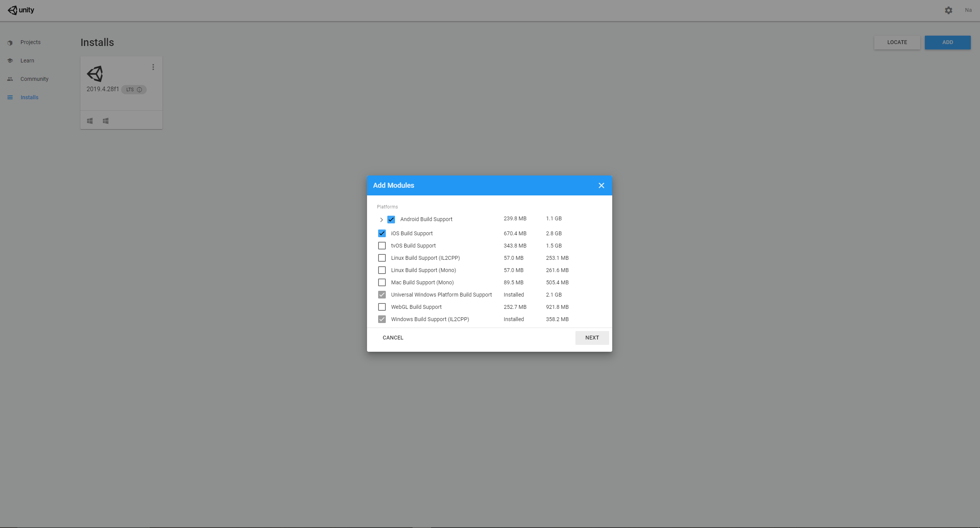Click the Projects cube icon
Screen dimensions: 980x528
click(10, 43)
